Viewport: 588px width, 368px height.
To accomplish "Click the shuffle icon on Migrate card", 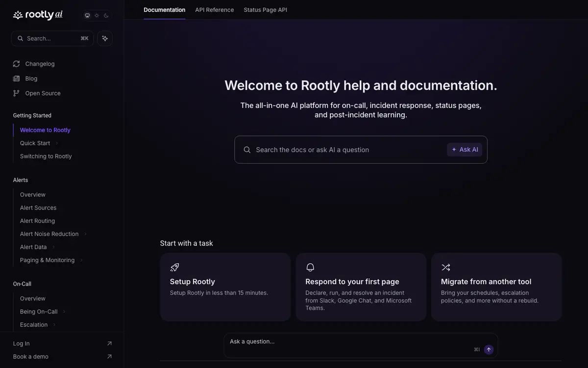I will [445, 267].
